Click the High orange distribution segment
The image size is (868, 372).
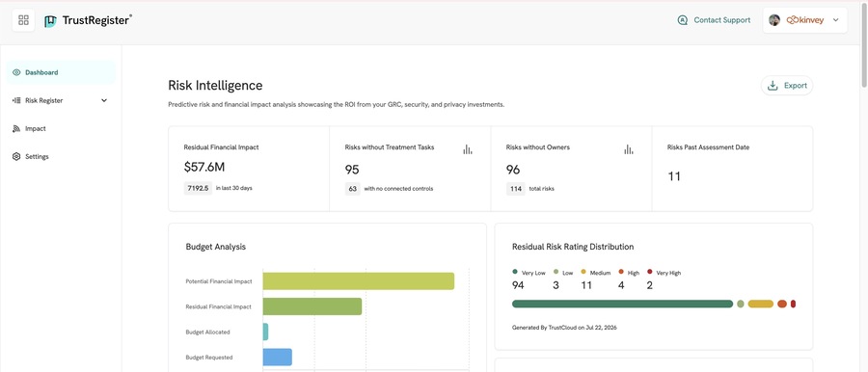781,304
